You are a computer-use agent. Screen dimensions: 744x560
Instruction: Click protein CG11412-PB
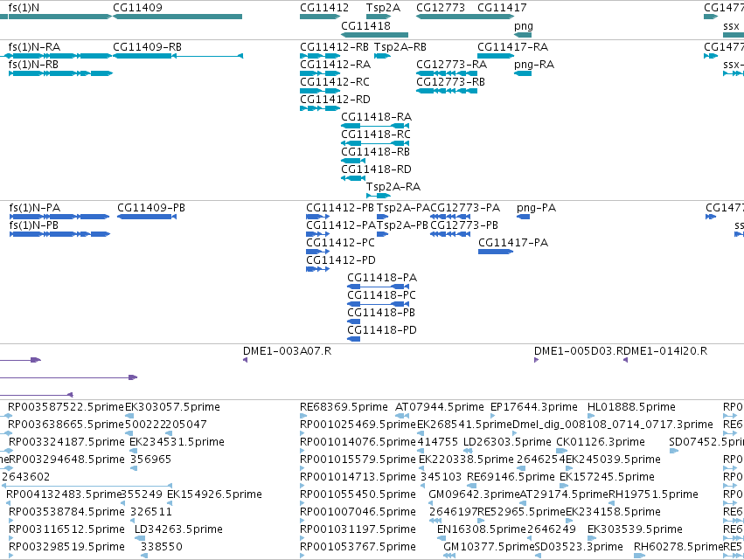pos(340,208)
